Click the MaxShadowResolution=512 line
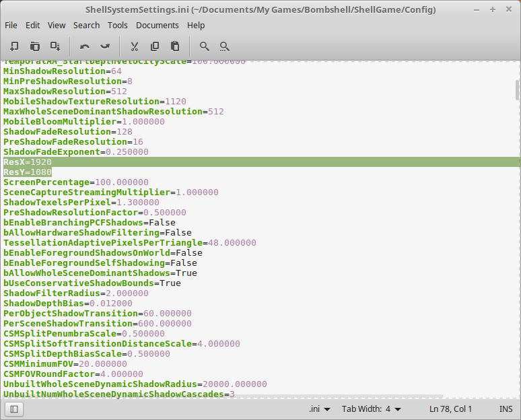The width and height of the screenshot is (521, 420). pos(65,92)
